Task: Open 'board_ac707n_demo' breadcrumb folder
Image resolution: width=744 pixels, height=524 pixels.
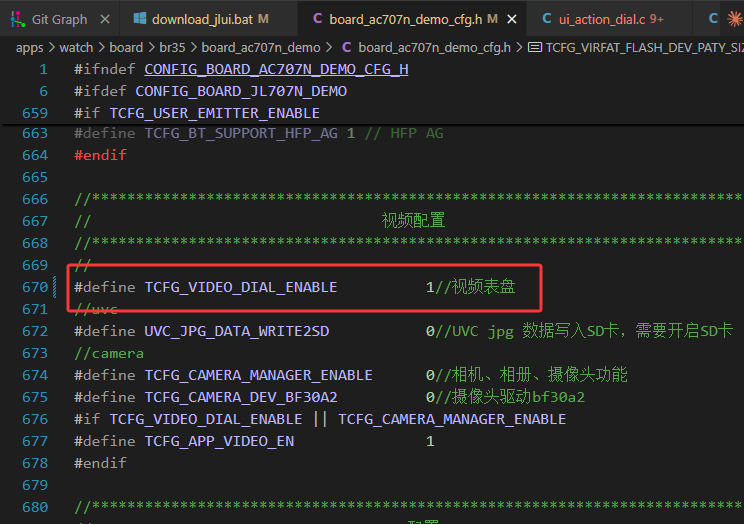Action: 261,47
